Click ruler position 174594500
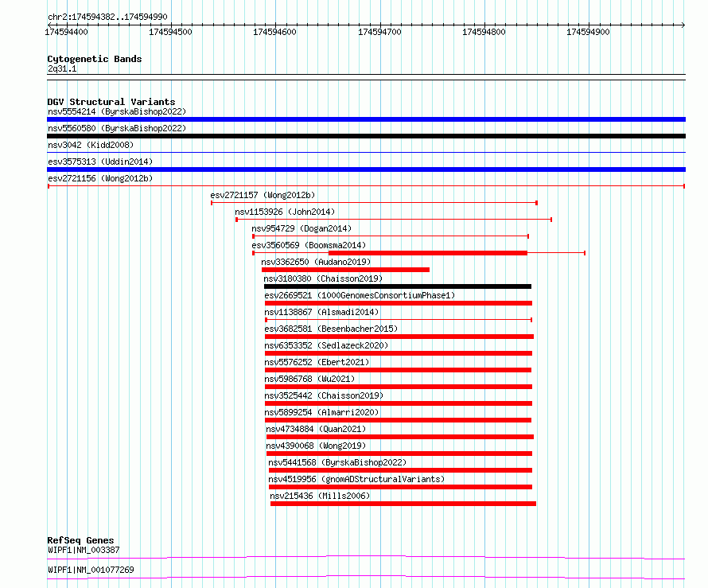 [171, 32]
